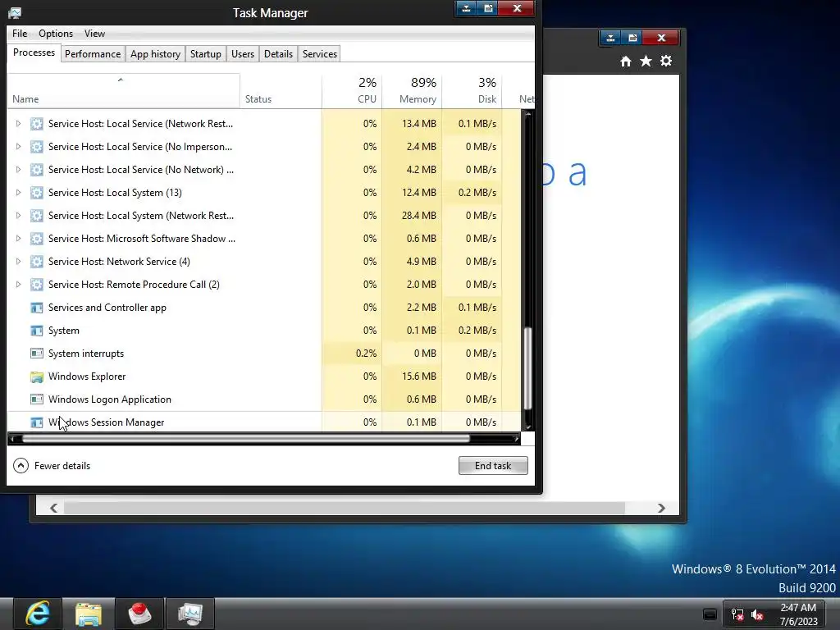Image resolution: width=840 pixels, height=630 pixels.
Task: Open File Explorer from the taskbar
Action: pos(89,614)
